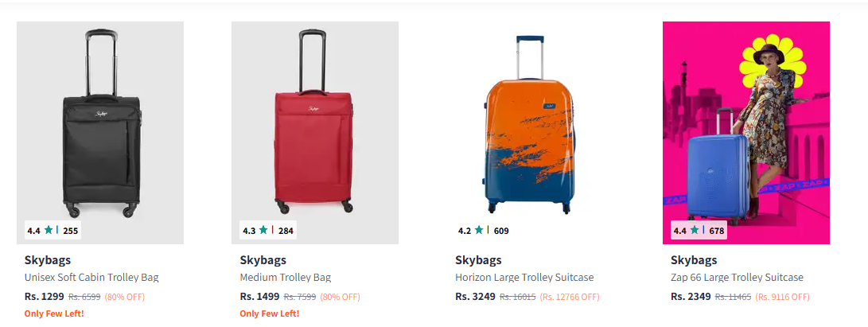
Task: Click the 255 ratings count badge
Action: tap(70, 231)
